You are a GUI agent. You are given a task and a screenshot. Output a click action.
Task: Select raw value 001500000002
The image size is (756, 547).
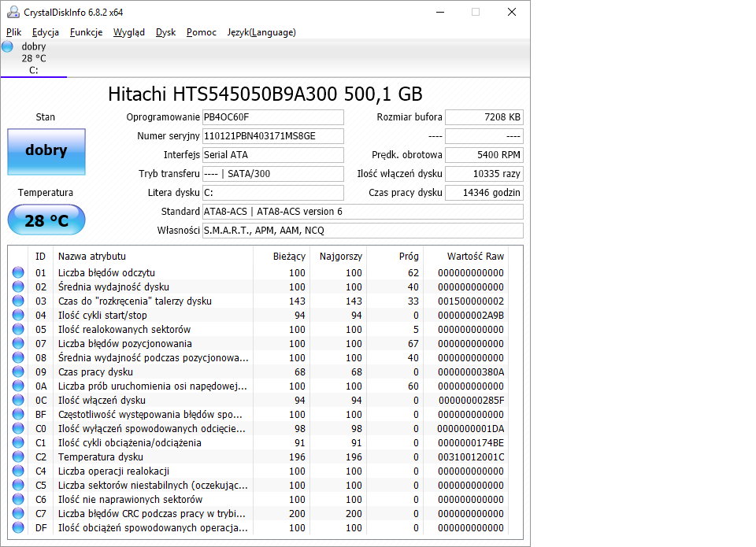[x=471, y=301]
